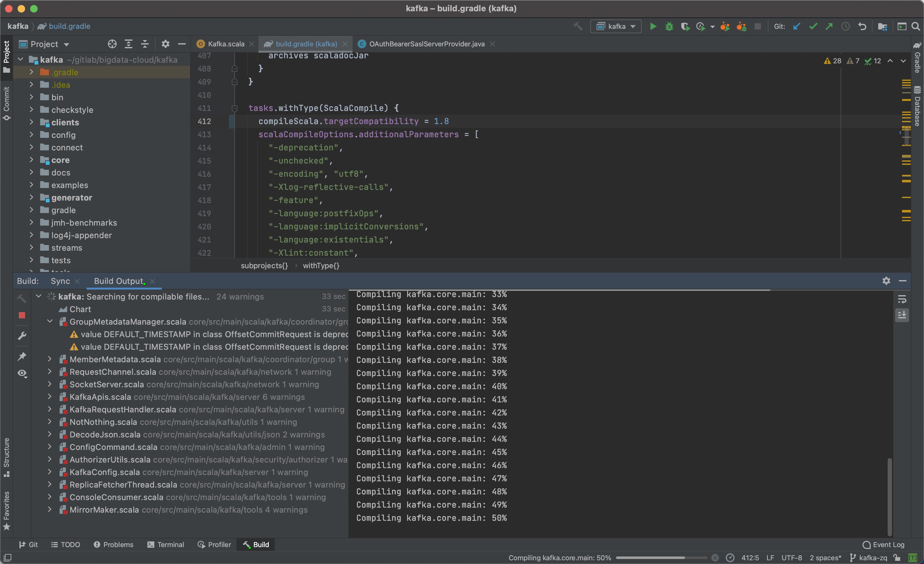
Task: Run kafka with coverage (shield icon)
Action: point(686,26)
